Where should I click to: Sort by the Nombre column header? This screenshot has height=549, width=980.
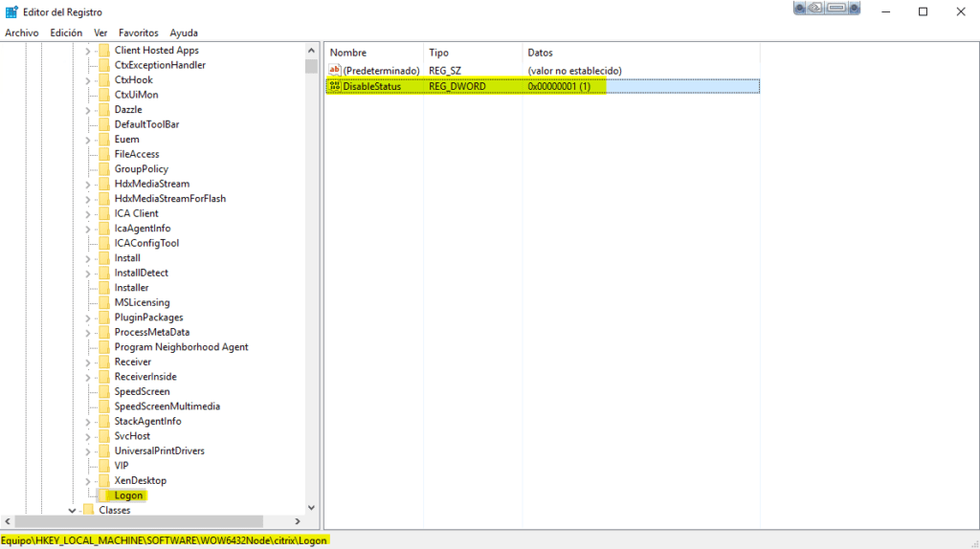[374, 53]
